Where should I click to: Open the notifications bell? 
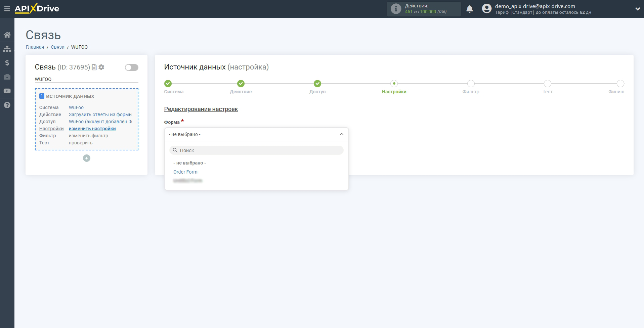pyautogui.click(x=470, y=9)
